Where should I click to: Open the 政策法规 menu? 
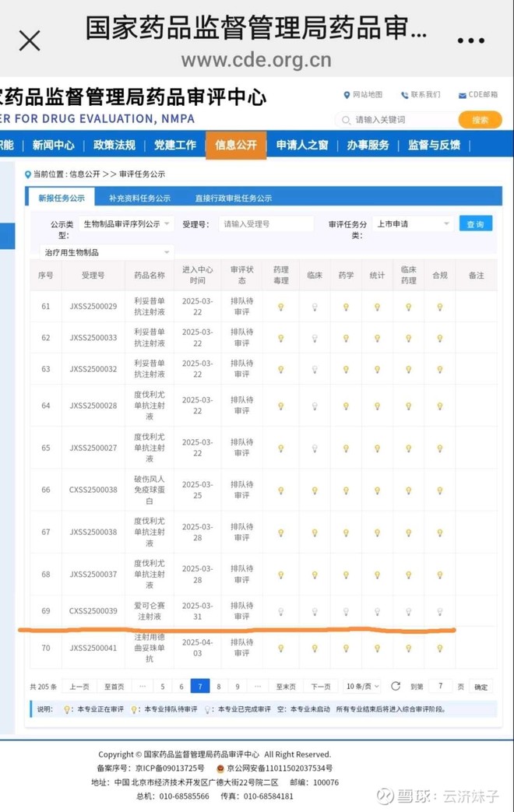(114, 145)
